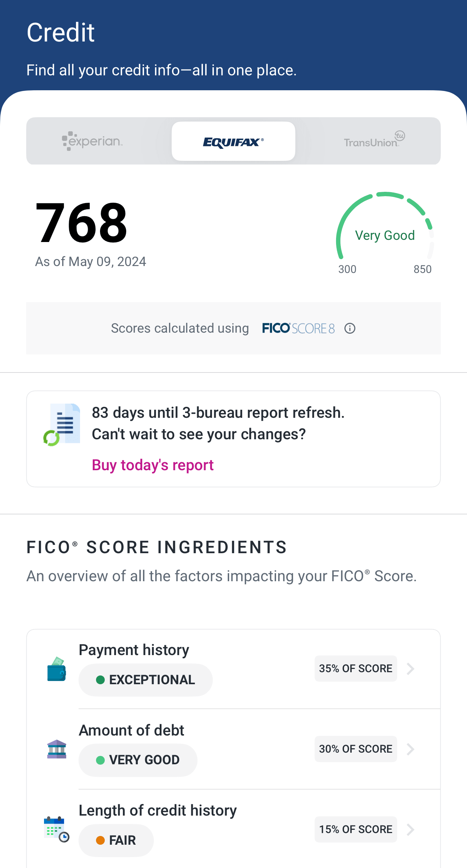Tap the 768 credit score number

[x=81, y=223]
